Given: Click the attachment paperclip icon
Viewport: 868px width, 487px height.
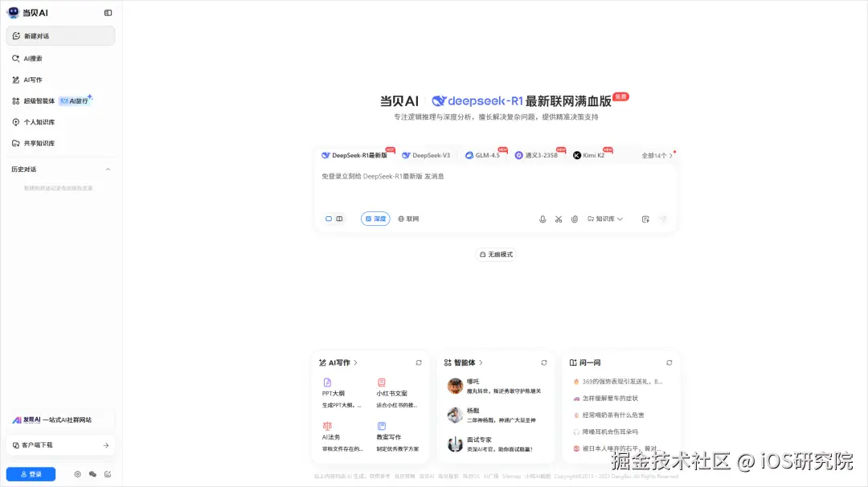Looking at the screenshot, I should tap(575, 218).
